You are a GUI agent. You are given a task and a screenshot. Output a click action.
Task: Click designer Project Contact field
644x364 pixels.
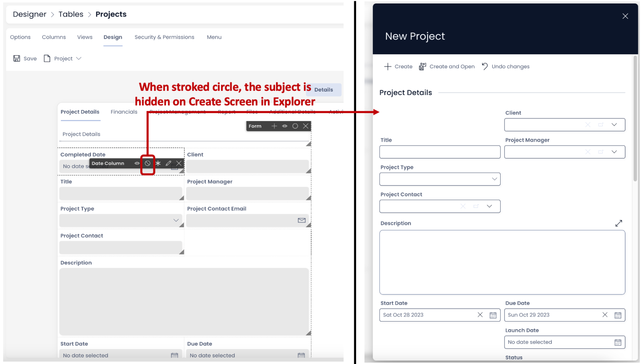121,248
